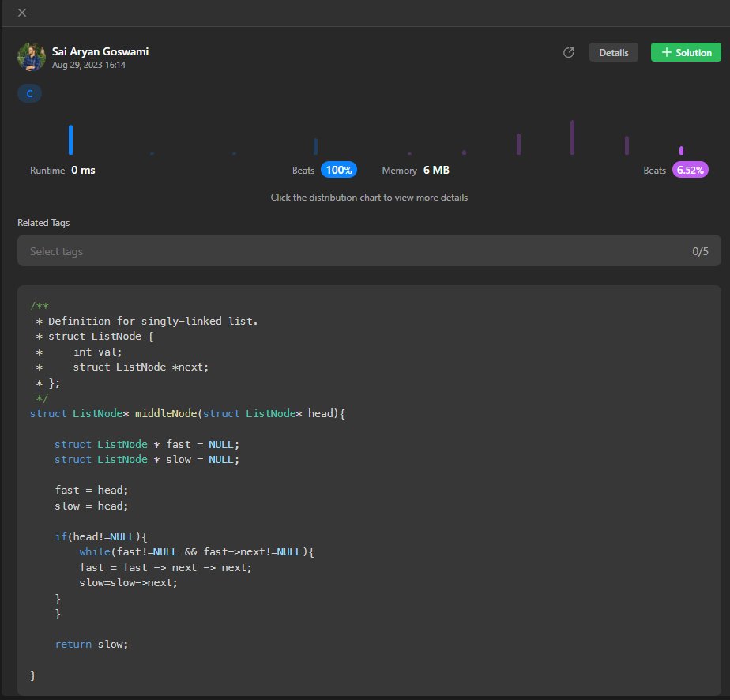
Task: Click a purple bar in the memory chart
Action: coord(573,137)
